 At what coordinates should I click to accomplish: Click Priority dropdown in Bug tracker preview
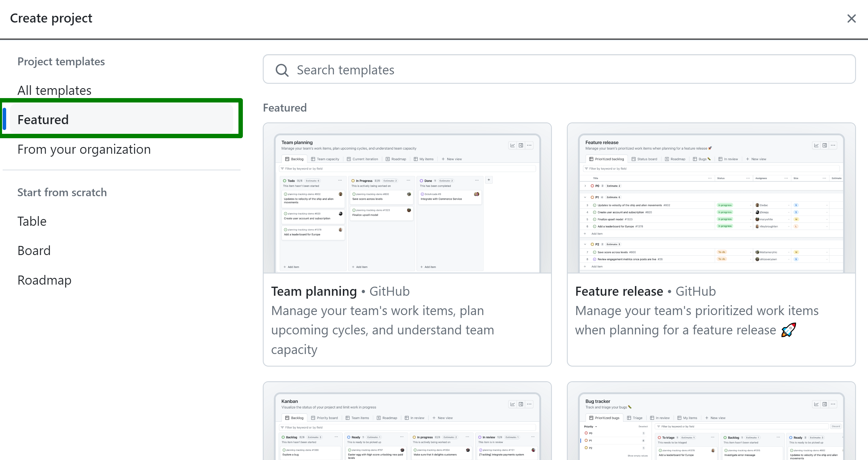click(590, 427)
